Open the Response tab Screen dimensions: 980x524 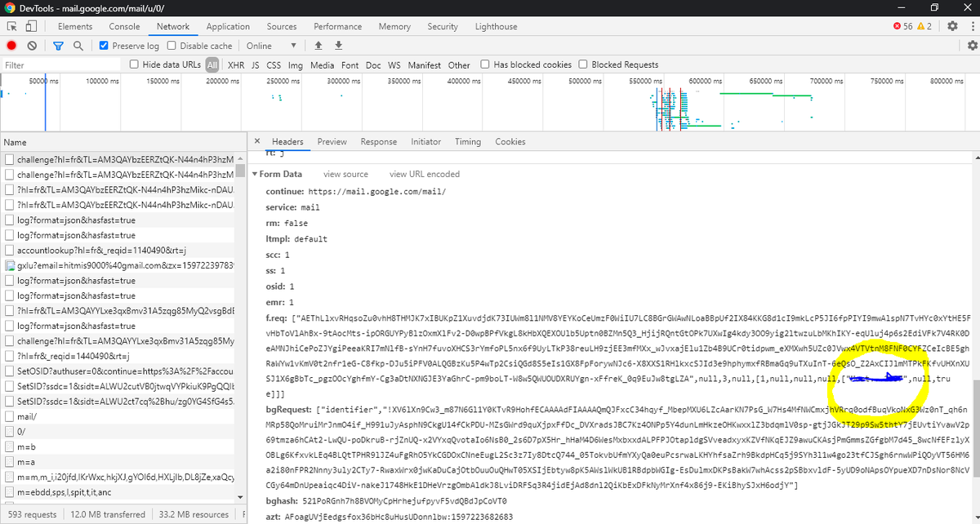tap(378, 141)
